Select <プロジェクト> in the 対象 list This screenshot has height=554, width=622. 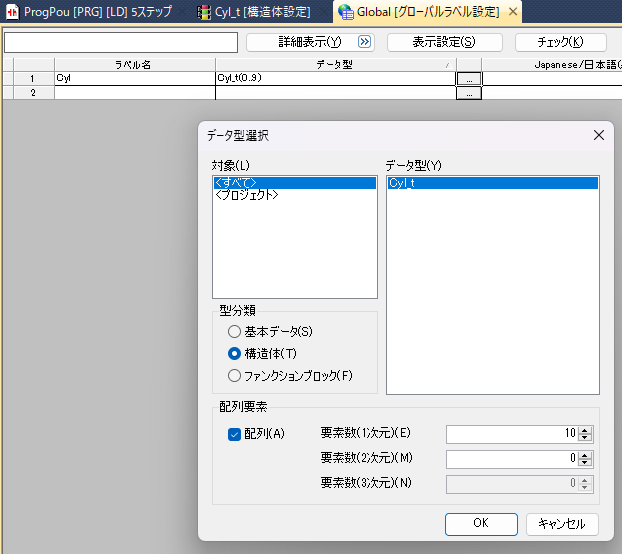(295, 195)
